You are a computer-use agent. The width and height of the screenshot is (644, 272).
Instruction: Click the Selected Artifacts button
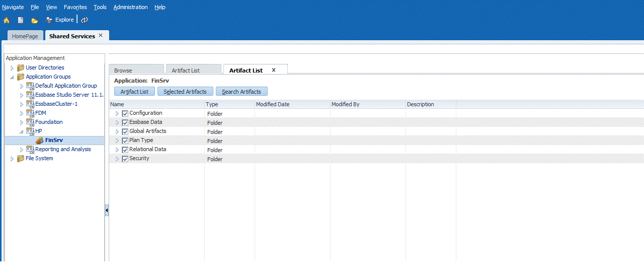click(x=185, y=92)
